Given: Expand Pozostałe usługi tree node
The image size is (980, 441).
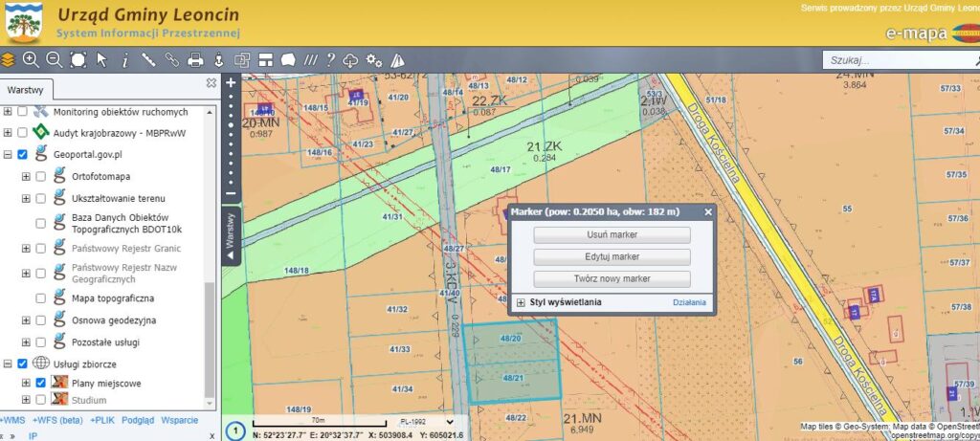Looking at the screenshot, I should coord(26,342).
